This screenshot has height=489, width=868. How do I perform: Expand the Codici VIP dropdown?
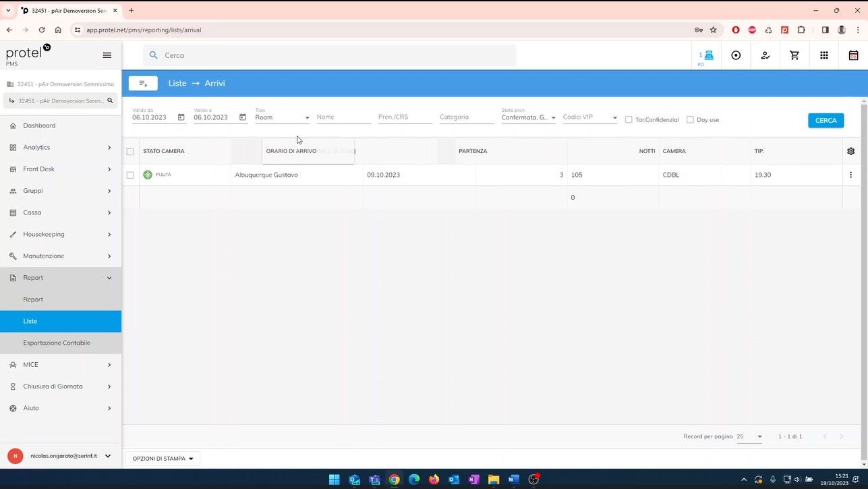point(589,117)
